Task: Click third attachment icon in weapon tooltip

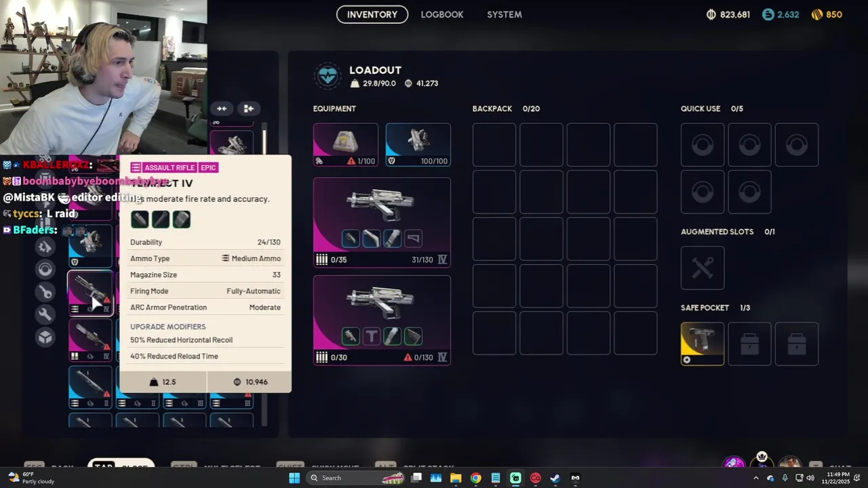Action: (182, 219)
